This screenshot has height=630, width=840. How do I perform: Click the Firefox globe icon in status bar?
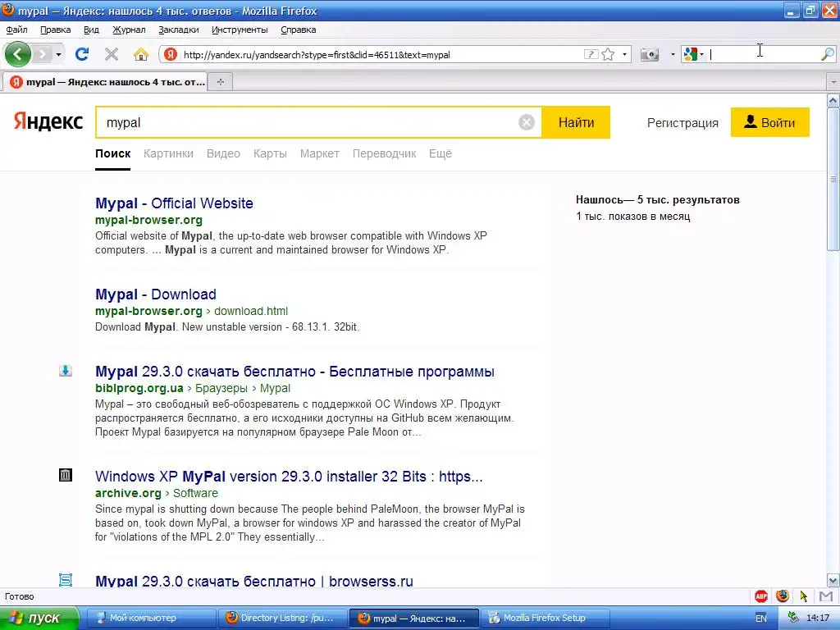click(x=783, y=596)
